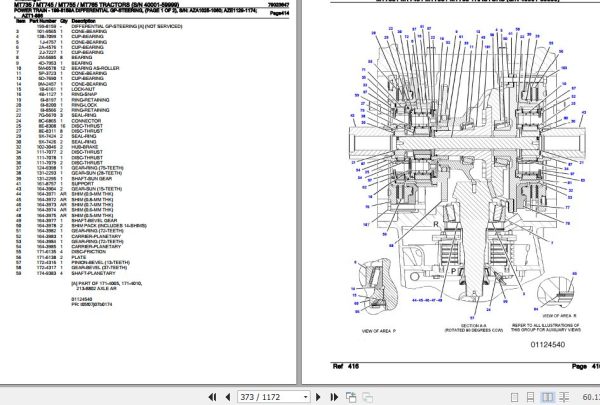Screen dimensions: 600x405
Task: Click the greyed-out next view icon
Action: [x=368, y=397]
